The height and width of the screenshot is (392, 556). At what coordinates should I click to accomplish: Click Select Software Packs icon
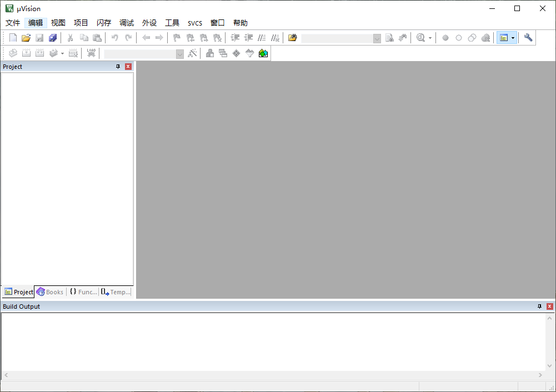pos(250,53)
